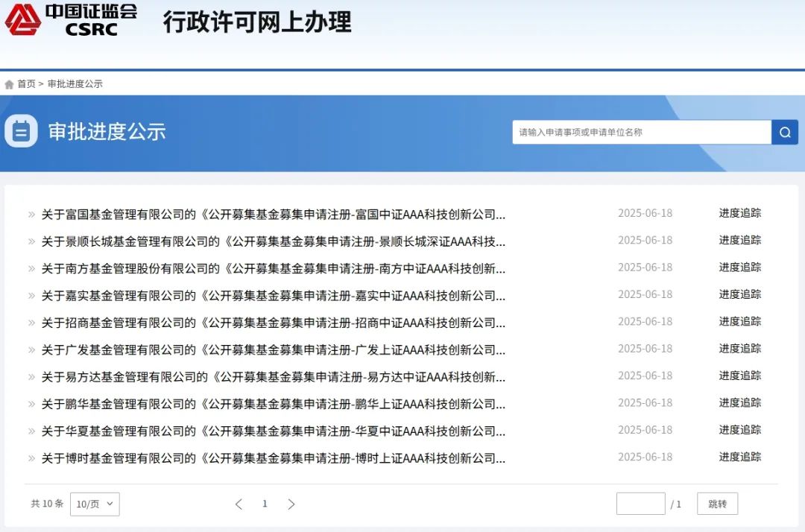Click the double-arrow bullet before 富国基金 entry
Screen dimensions: 805x532
pos(31,215)
